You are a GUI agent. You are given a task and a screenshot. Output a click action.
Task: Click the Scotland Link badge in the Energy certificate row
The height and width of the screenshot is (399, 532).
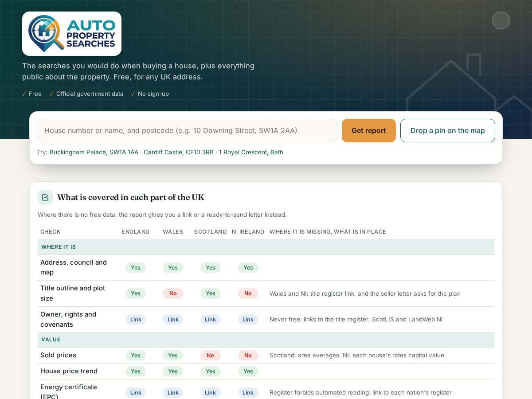click(x=211, y=392)
